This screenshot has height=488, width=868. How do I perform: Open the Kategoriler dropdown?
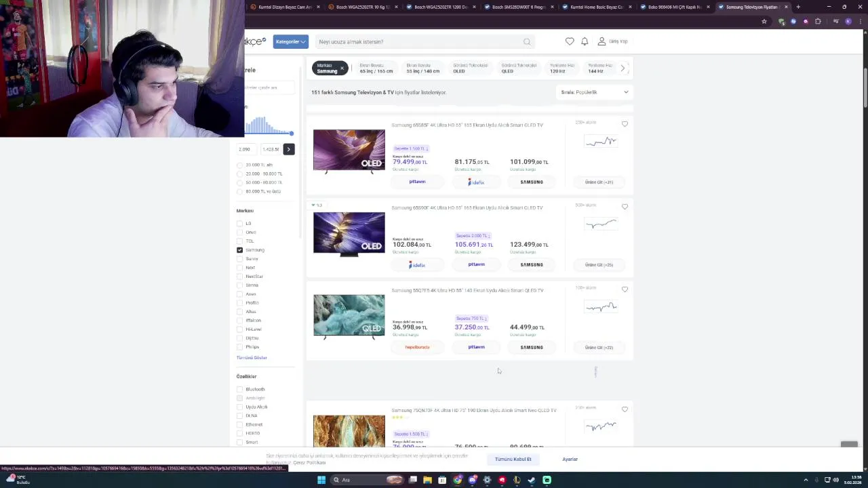point(291,41)
